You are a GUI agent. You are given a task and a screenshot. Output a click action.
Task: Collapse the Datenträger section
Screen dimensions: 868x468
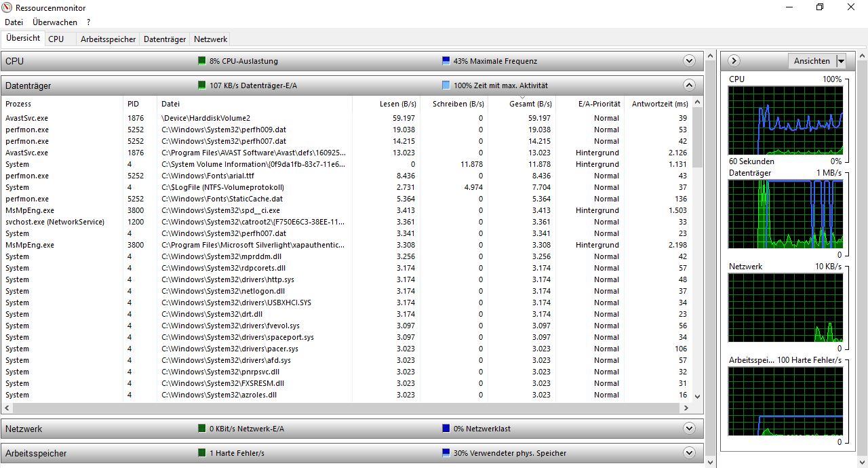coord(690,85)
